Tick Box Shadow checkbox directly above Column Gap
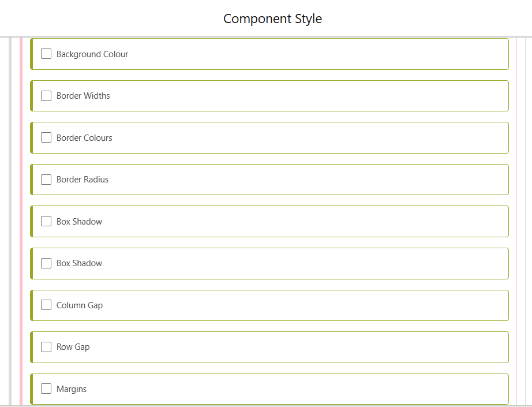The image size is (532, 407). click(x=46, y=263)
